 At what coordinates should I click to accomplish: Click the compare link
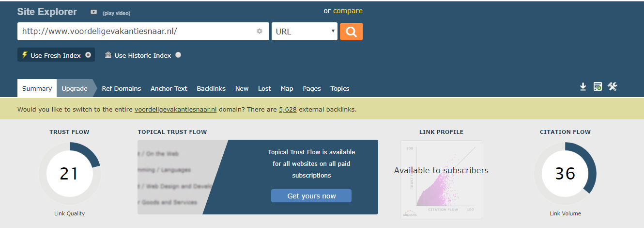(x=348, y=11)
